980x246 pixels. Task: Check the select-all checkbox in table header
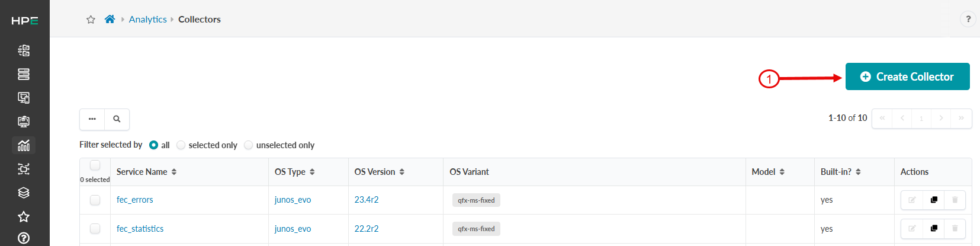click(95, 165)
